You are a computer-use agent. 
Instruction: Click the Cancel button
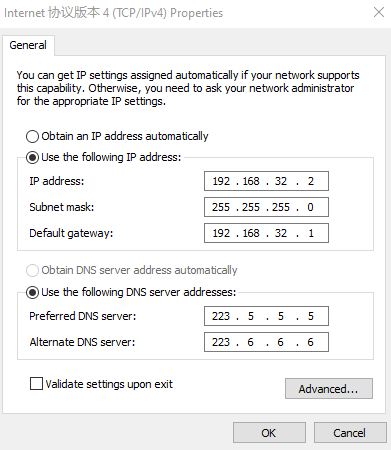pos(350,433)
